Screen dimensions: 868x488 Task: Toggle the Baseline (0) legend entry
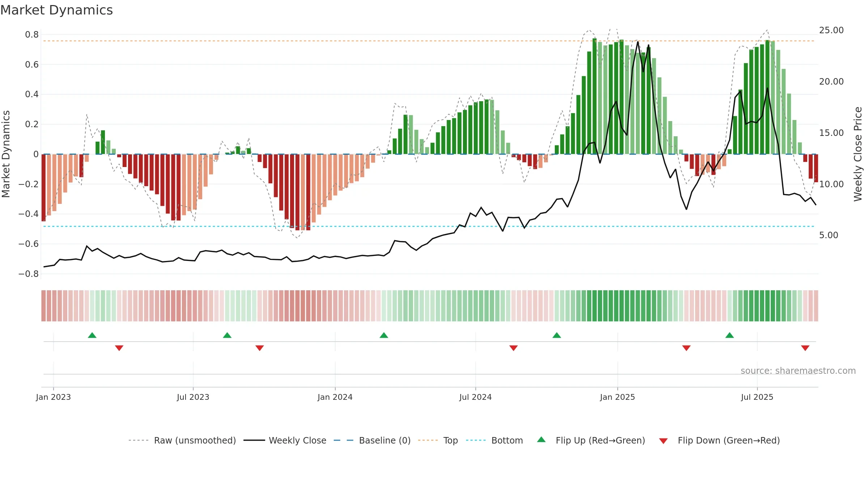pyautogui.click(x=372, y=440)
